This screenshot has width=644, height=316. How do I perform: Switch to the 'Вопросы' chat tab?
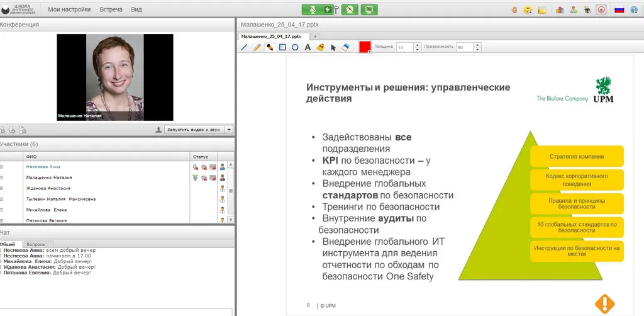point(40,244)
